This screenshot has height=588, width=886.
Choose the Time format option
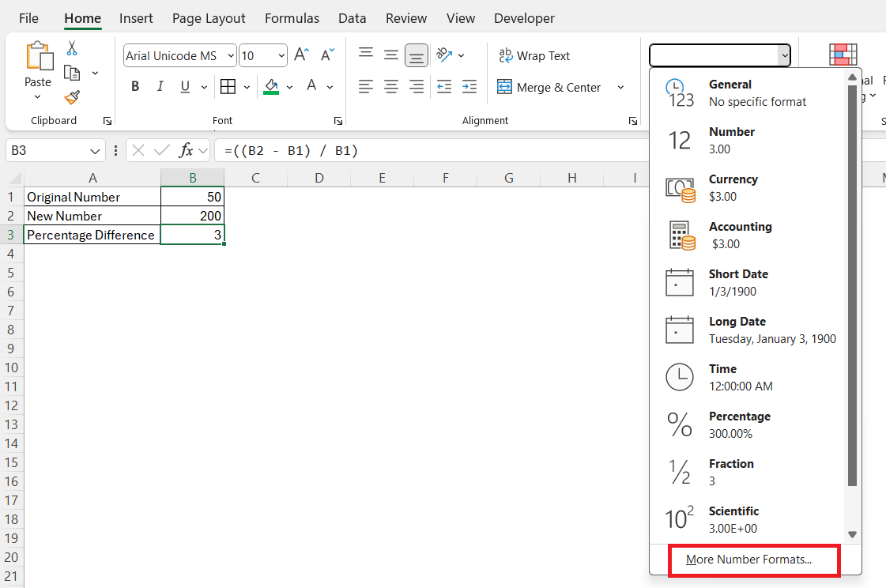(748, 377)
